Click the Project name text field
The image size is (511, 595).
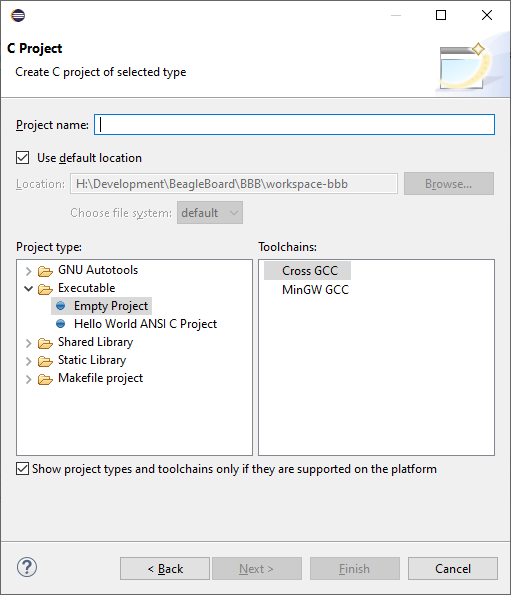click(294, 124)
